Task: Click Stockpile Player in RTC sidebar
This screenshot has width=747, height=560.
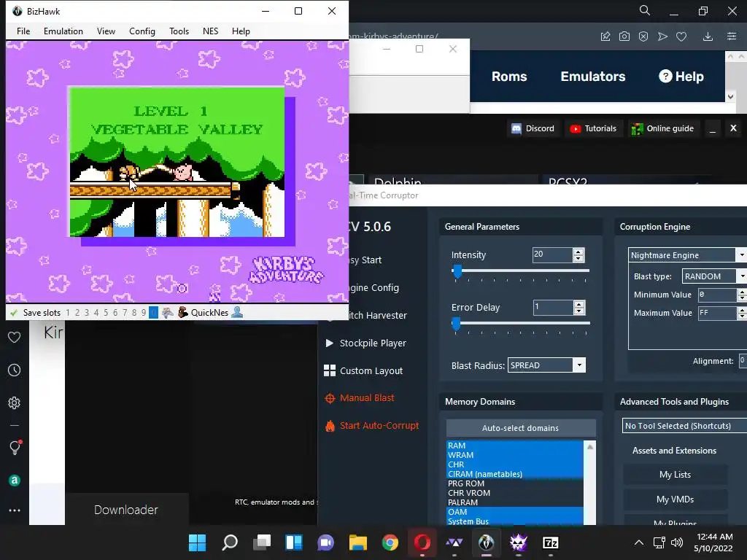Action: [365, 343]
